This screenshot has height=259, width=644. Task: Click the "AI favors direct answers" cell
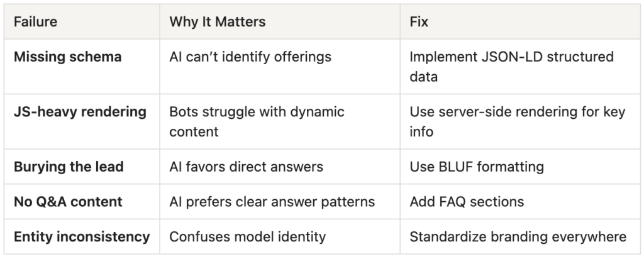[x=246, y=168]
